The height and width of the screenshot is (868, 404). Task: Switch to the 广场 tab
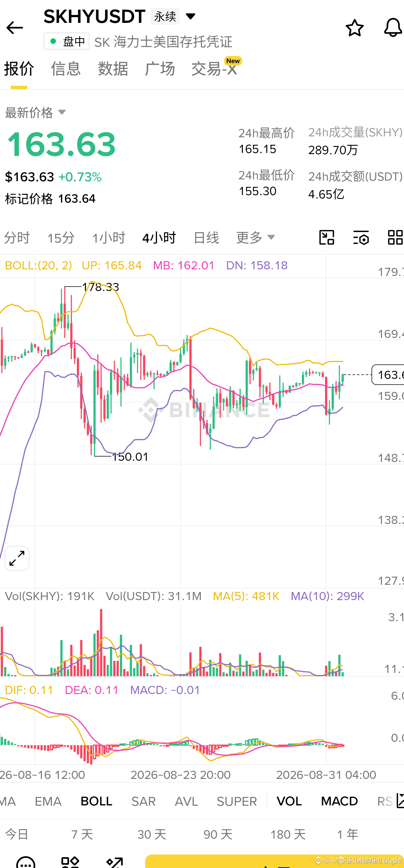point(159,69)
